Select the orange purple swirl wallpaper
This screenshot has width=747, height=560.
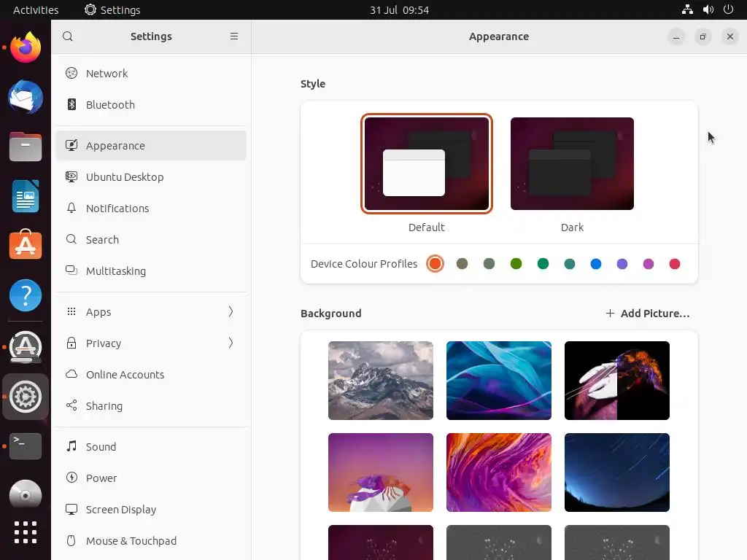pos(499,472)
